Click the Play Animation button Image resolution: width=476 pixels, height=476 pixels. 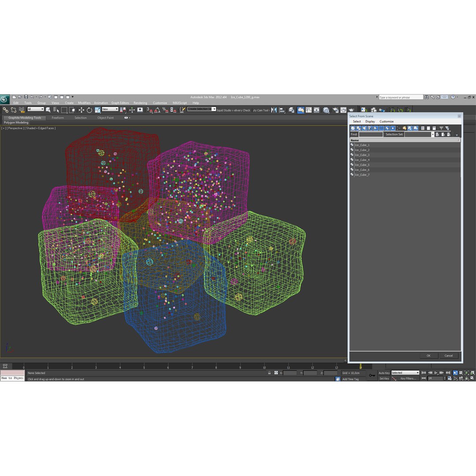436,373
